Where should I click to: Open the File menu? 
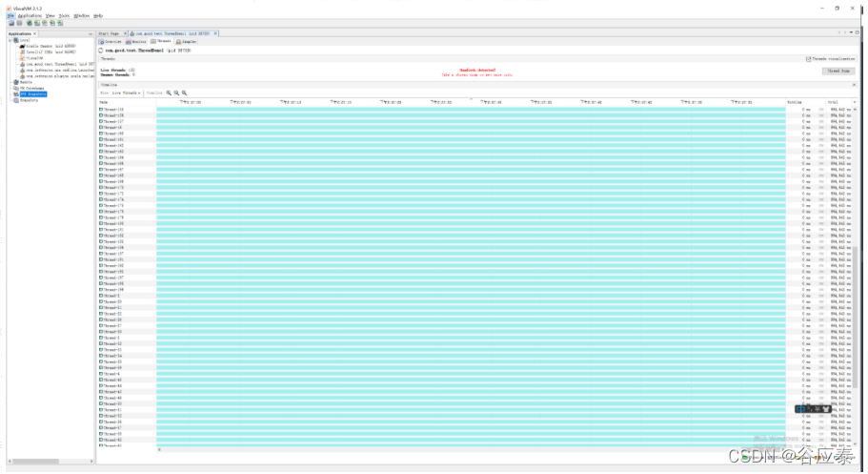10,16
